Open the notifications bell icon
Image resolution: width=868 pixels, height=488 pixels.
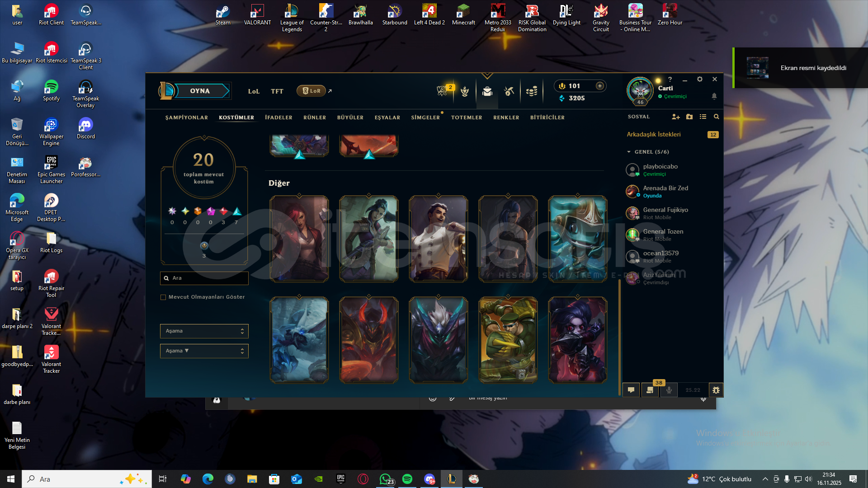pos(714,96)
